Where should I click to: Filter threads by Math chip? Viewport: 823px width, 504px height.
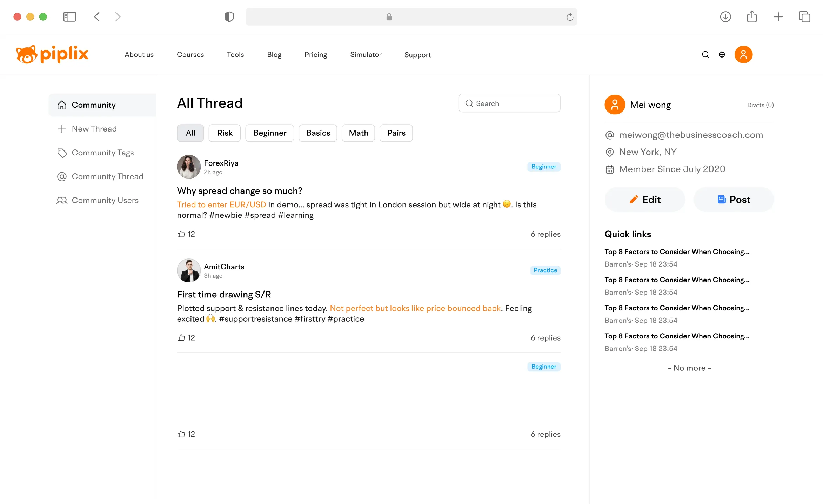click(358, 133)
